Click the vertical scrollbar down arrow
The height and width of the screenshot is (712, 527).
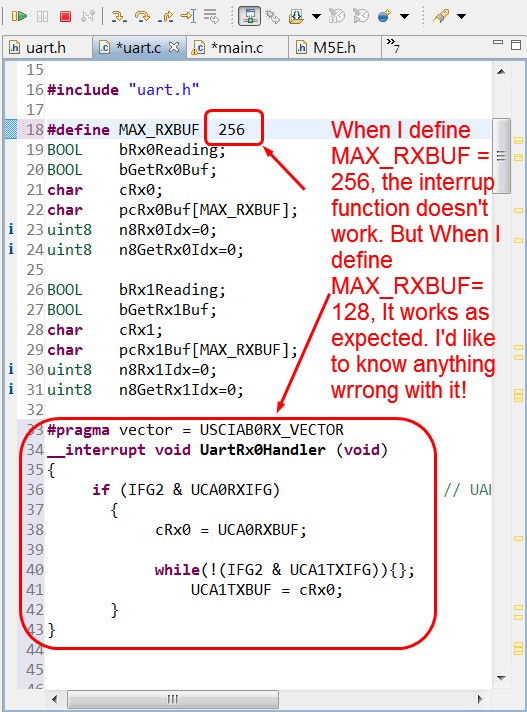coord(501,678)
